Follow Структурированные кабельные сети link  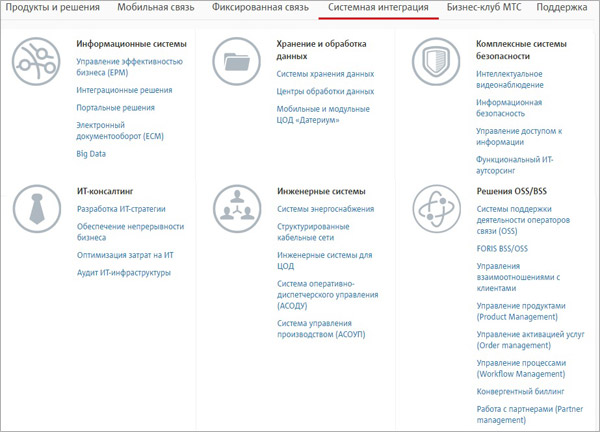[x=313, y=232]
